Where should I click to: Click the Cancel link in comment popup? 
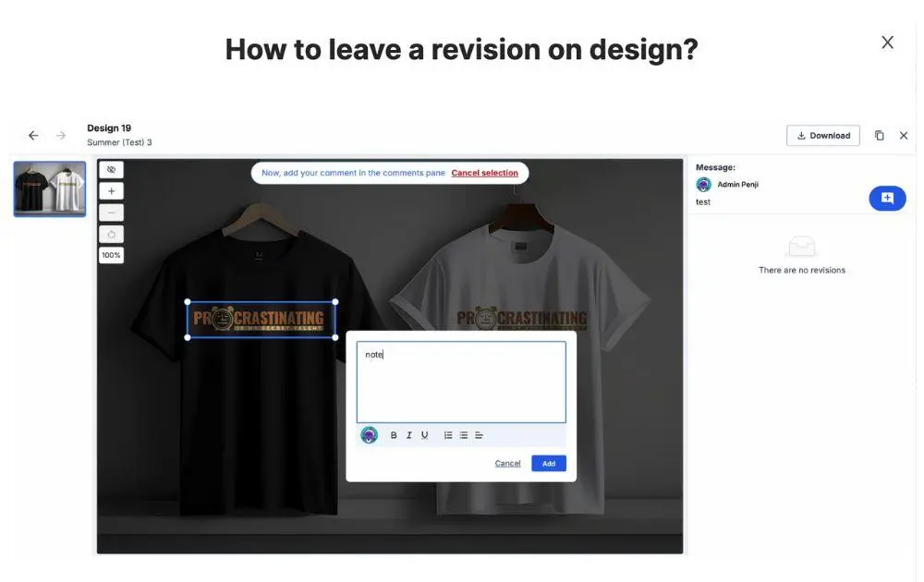(x=507, y=464)
